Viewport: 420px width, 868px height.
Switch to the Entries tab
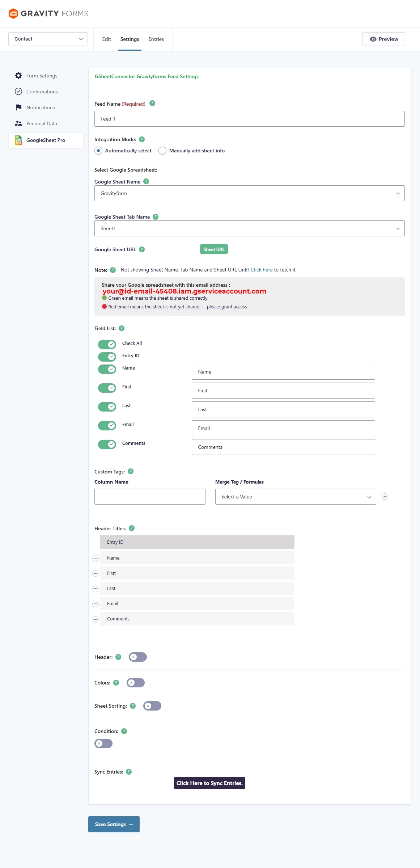point(156,39)
